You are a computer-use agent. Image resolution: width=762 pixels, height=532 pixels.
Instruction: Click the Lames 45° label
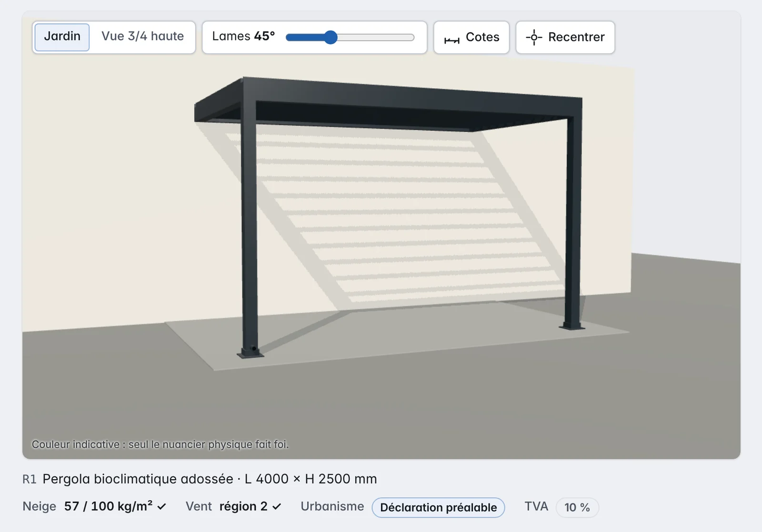click(243, 36)
